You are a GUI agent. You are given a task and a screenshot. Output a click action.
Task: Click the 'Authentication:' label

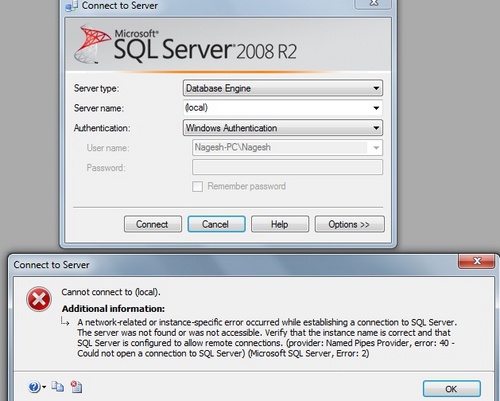[x=102, y=128]
